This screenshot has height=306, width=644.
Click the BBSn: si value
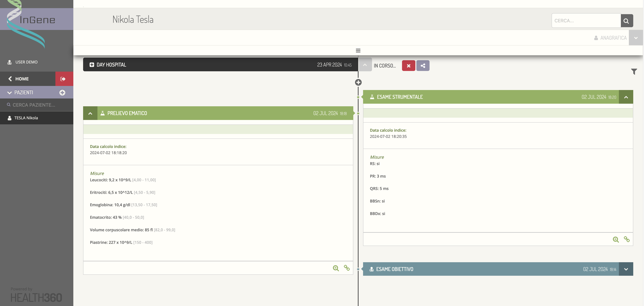377,201
